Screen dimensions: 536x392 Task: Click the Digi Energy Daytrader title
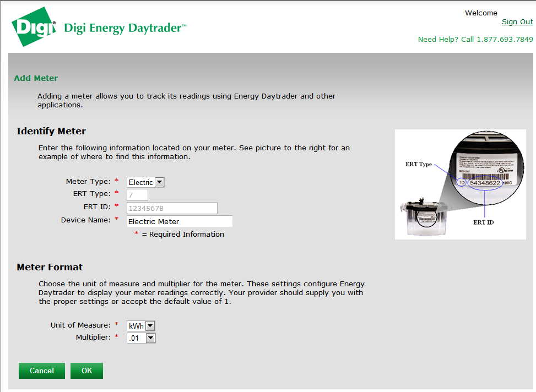click(125, 28)
